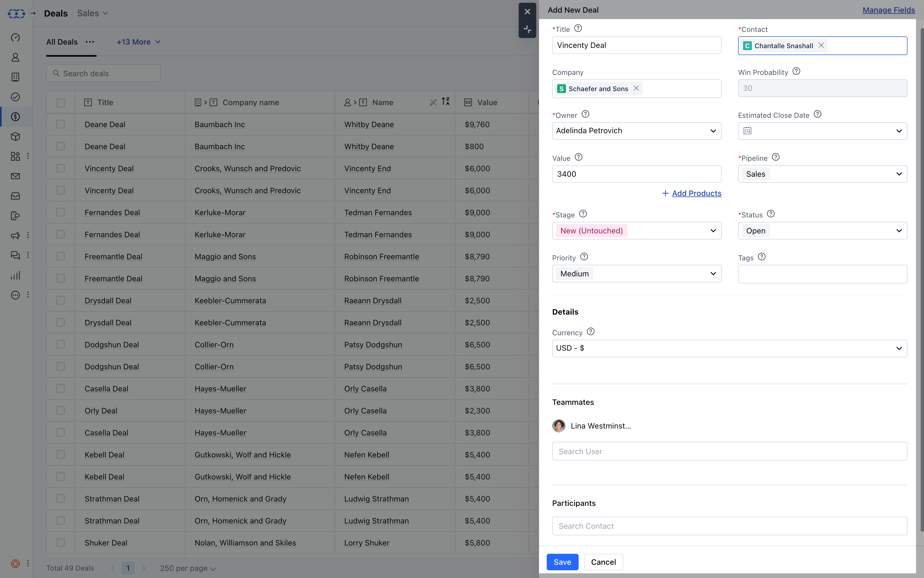
Task: Open the more options circle icon in sidebar
Action: pos(15,295)
